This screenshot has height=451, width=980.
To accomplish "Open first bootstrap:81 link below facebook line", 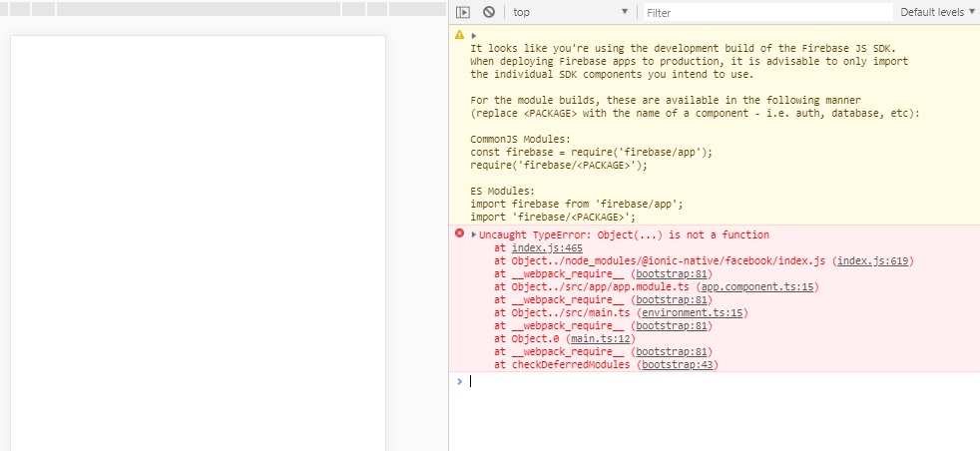I will [x=672, y=274].
